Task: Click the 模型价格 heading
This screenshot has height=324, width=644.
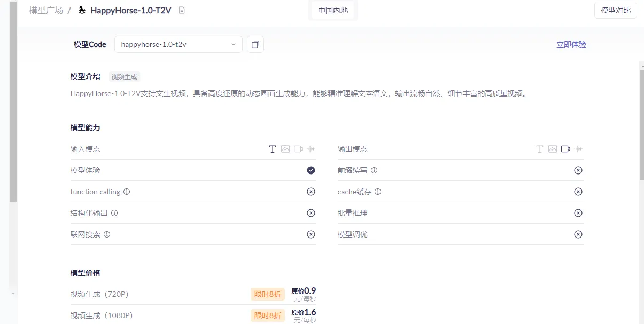Action: click(x=85, y=273)
